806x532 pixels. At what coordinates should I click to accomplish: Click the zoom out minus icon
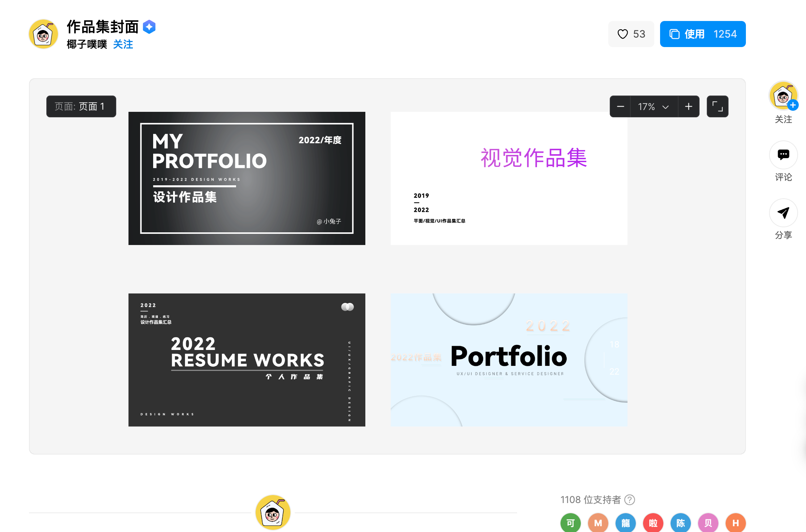click(x=620, y=107)
